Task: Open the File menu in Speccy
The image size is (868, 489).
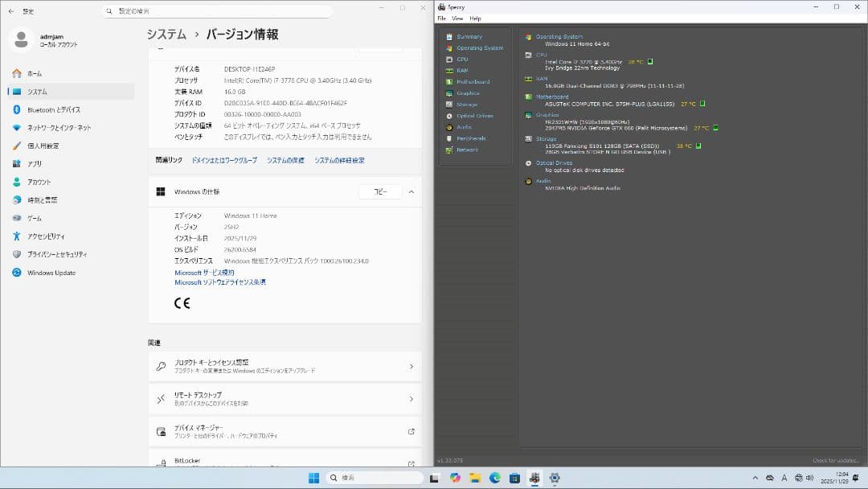Action: [443, 18]
